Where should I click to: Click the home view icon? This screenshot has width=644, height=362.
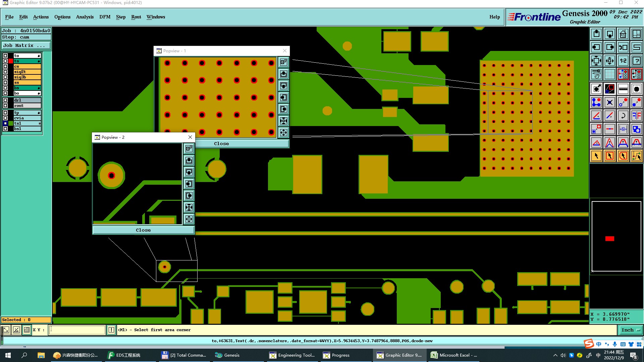click(x=623, y=34)
